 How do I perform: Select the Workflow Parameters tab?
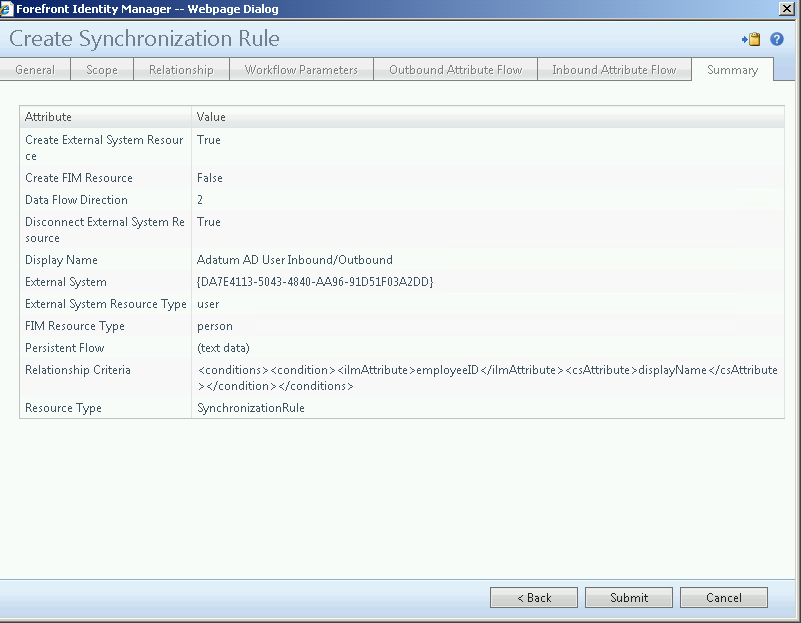pos(301,70)
